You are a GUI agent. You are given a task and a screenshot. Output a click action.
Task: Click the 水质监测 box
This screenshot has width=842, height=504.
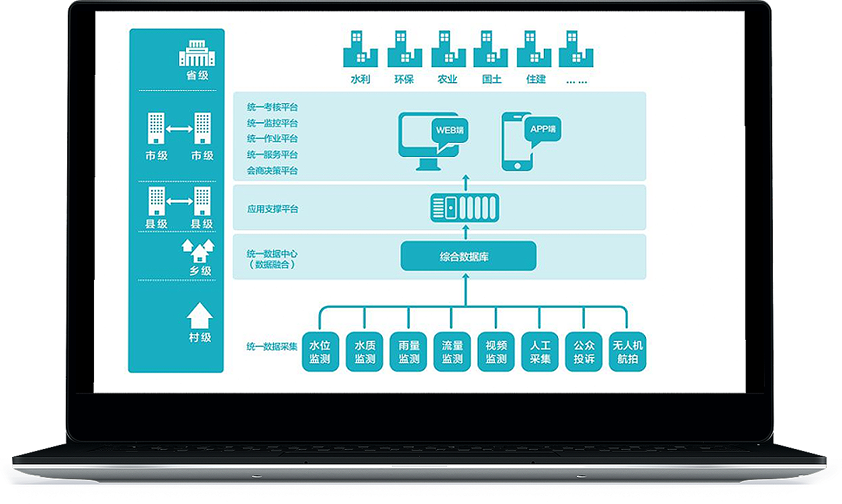pos(365,352)
